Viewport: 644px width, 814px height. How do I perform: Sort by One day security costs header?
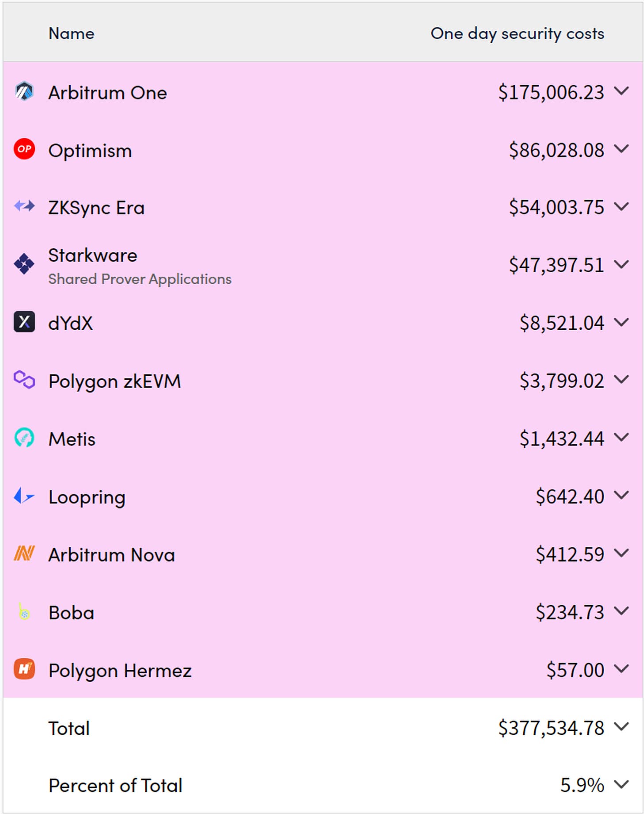[517, 34]
